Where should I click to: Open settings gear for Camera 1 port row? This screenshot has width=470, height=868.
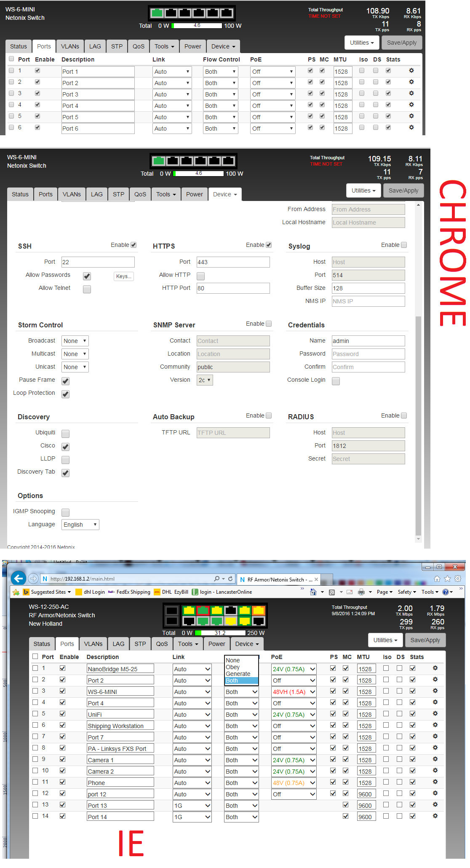coord(435,760)
